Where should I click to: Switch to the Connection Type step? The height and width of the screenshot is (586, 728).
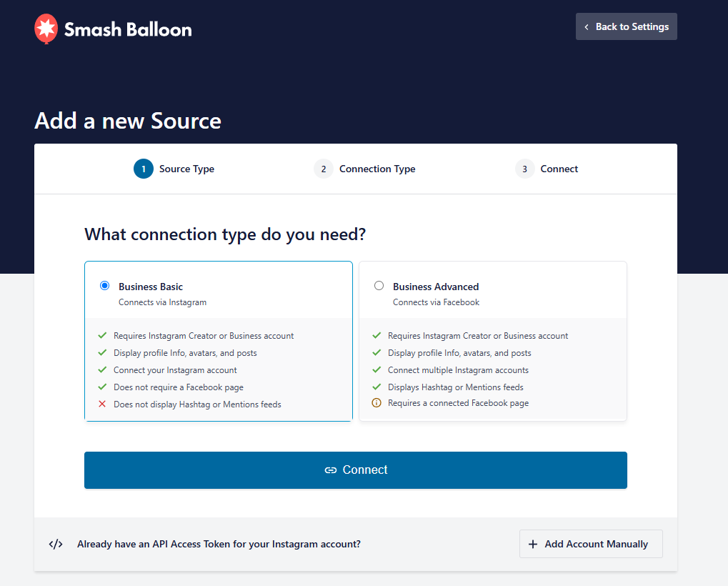pyautogui.click(x=377, y=169)
